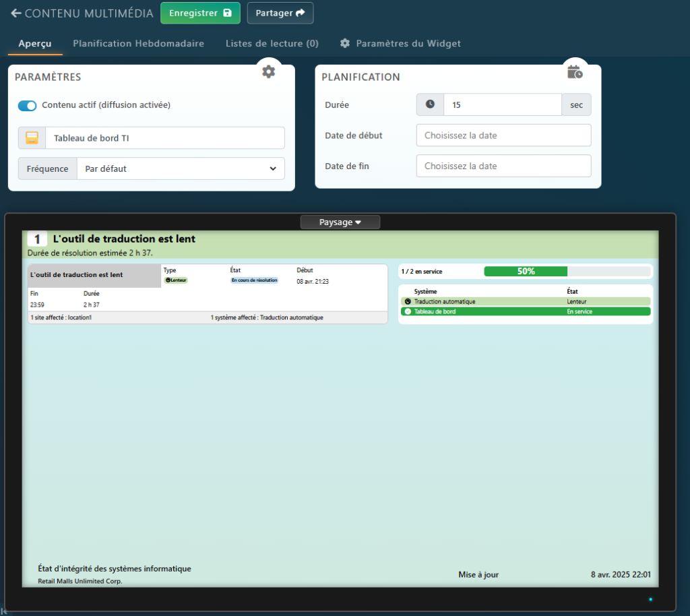
Task: Click the check icon beside Tableau de bord row
Action: 408,311
